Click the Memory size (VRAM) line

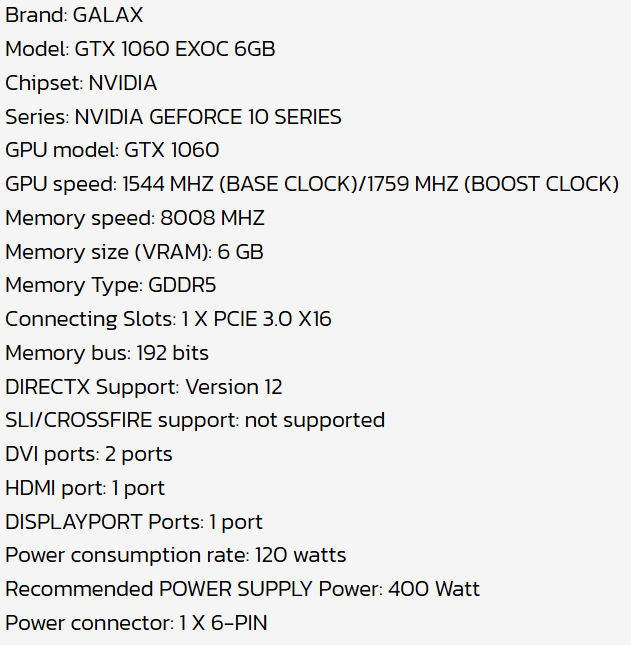134,252
